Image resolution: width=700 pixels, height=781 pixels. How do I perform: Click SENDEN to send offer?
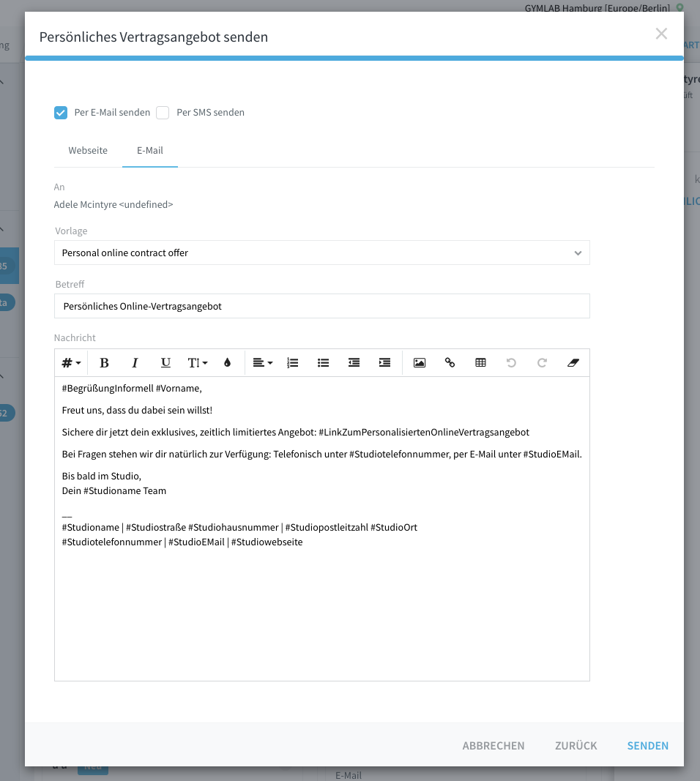coord(648,746)
